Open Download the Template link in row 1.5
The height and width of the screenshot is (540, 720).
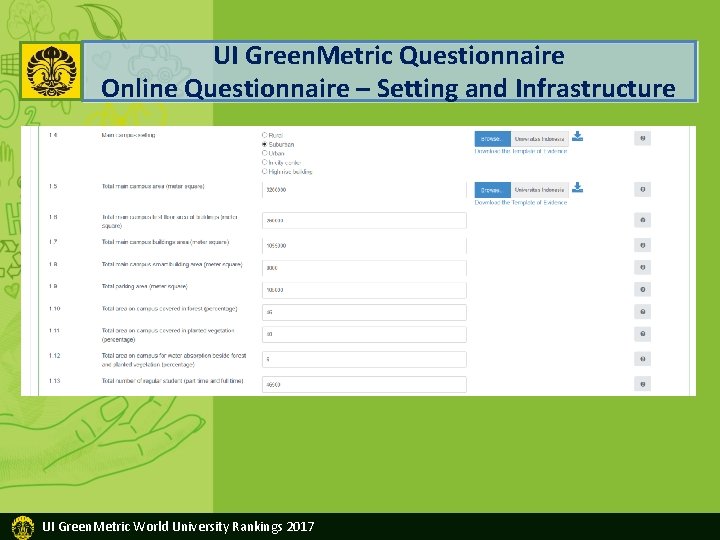click(521, 202)
